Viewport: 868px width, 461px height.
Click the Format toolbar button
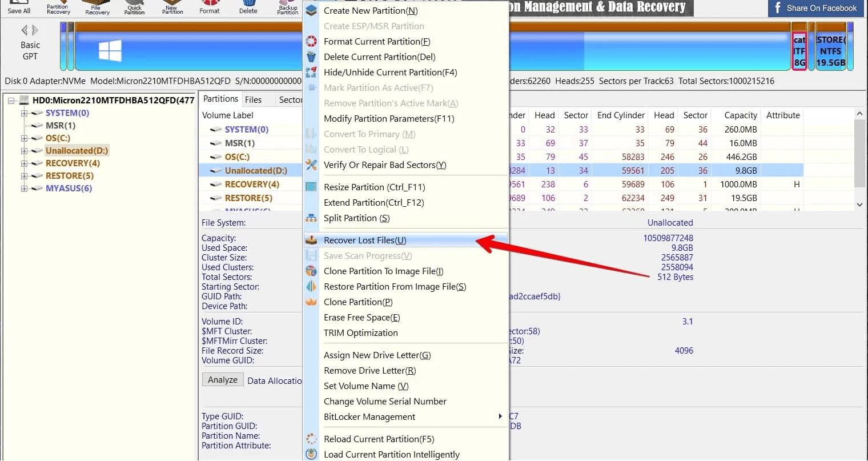coord(210,7)
